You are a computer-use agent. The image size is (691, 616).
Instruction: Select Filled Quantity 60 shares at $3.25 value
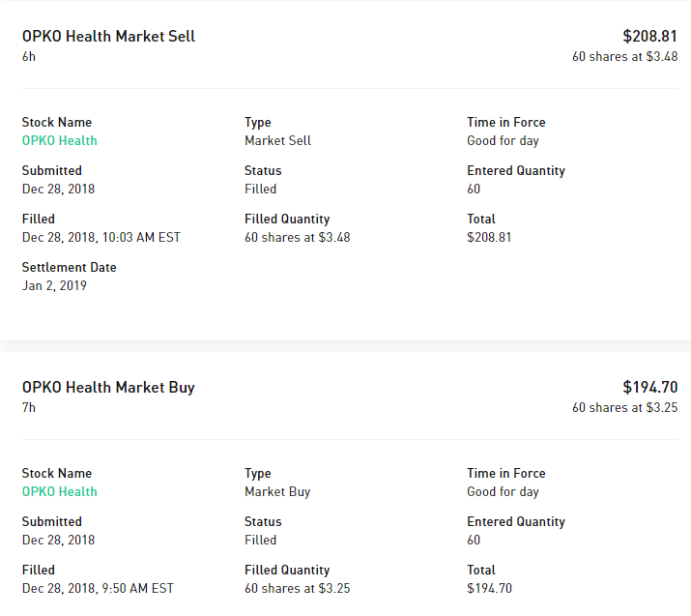pos(297,589)
